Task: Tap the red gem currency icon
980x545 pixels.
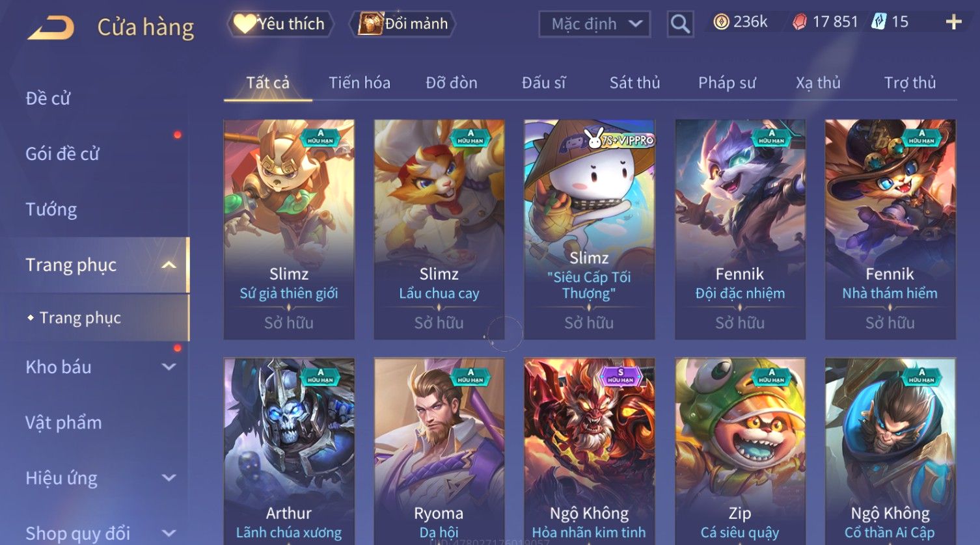Action: coord(799,22)
